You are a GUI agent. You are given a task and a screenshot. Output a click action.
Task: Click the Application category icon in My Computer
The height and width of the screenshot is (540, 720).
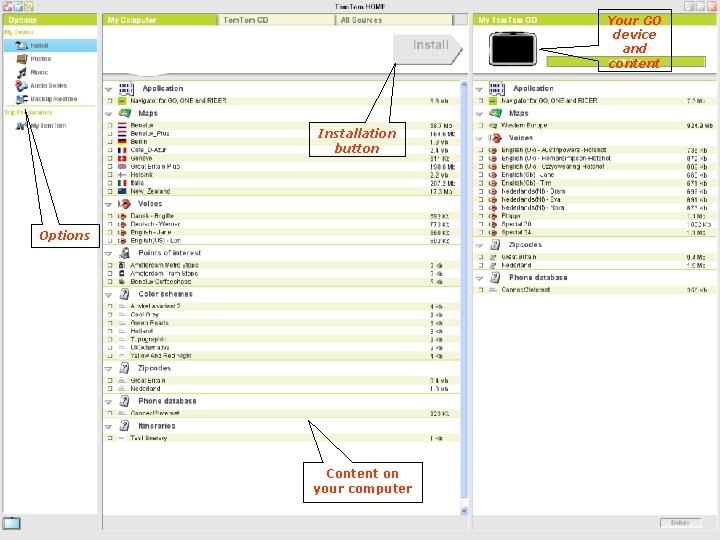click(x=126, y=88)
